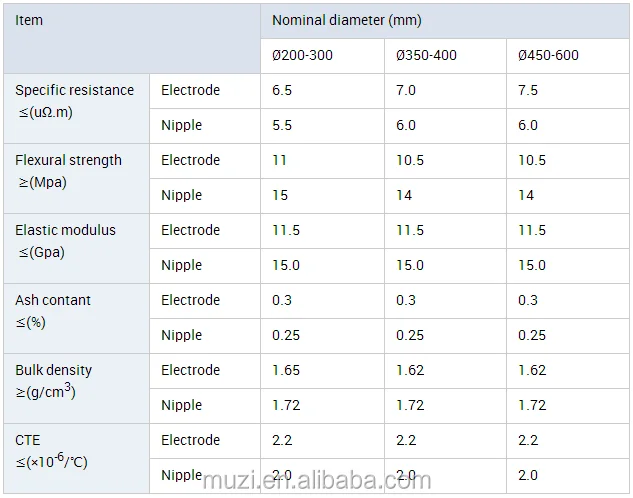
Task: Click the 11 flexural strength electrode value
Action: pyautogui.click(x=280, y=160)
